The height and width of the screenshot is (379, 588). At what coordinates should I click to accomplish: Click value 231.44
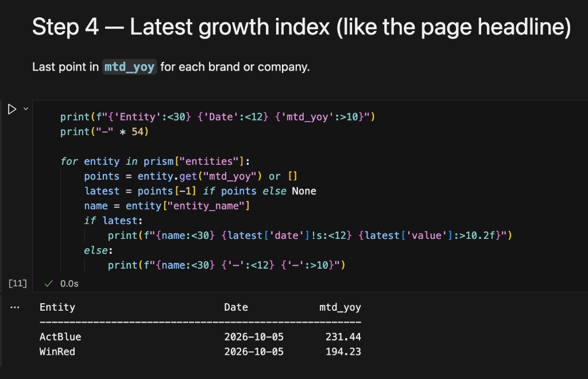(343, 337)
